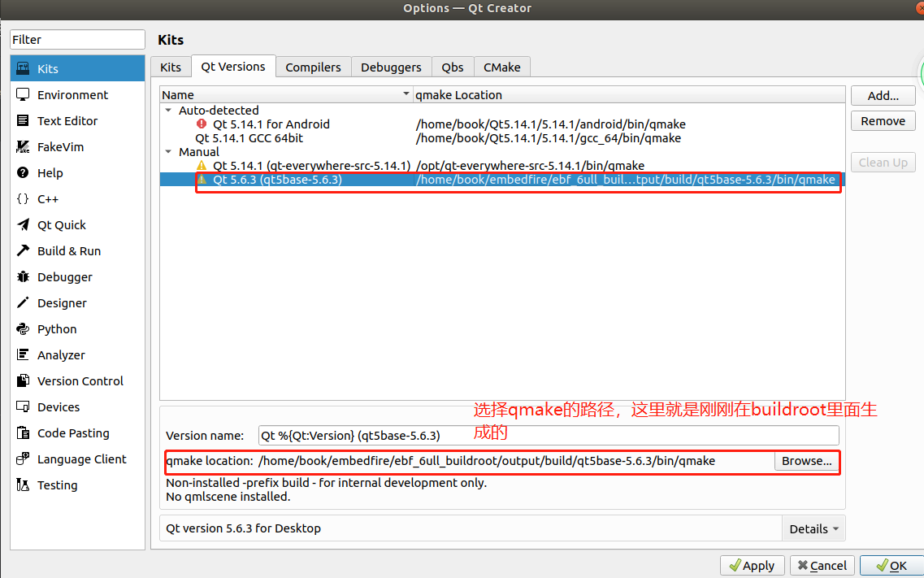Image resolution: width=924 pixels, height=578 pixels.
Task: Click the Cancel button
Action: [x=822, y=566]
